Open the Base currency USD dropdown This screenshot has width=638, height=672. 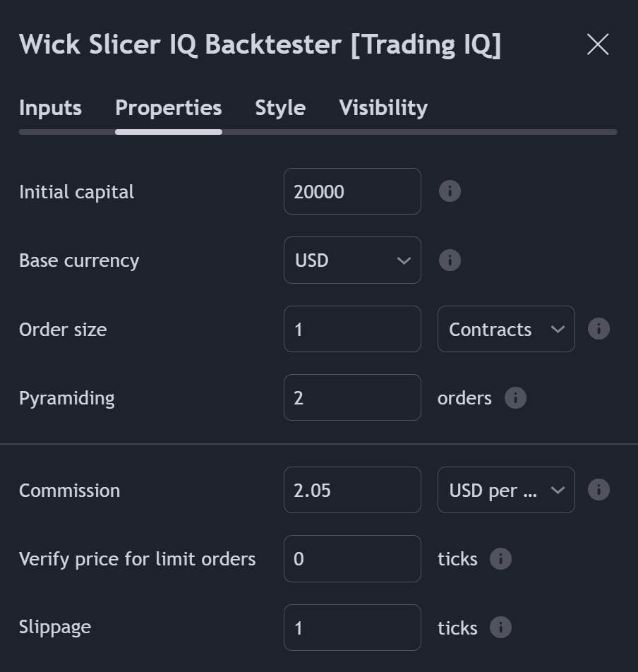[x=352, y=260]
